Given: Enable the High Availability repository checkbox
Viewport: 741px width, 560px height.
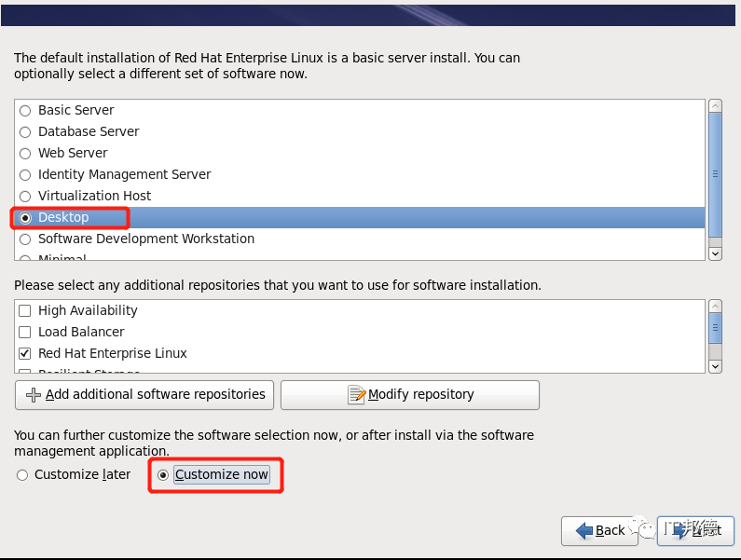Looking at the screenshot, I should pos(24,310).
